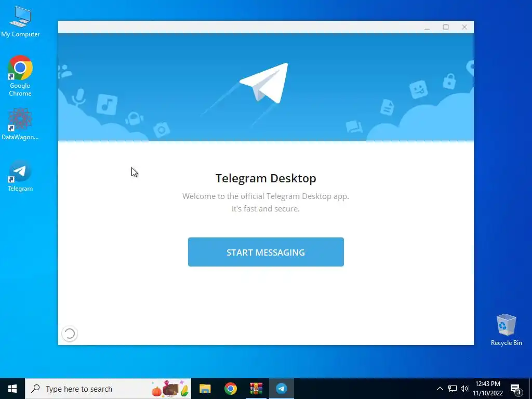Open the notification center icon

pos(516,389)
